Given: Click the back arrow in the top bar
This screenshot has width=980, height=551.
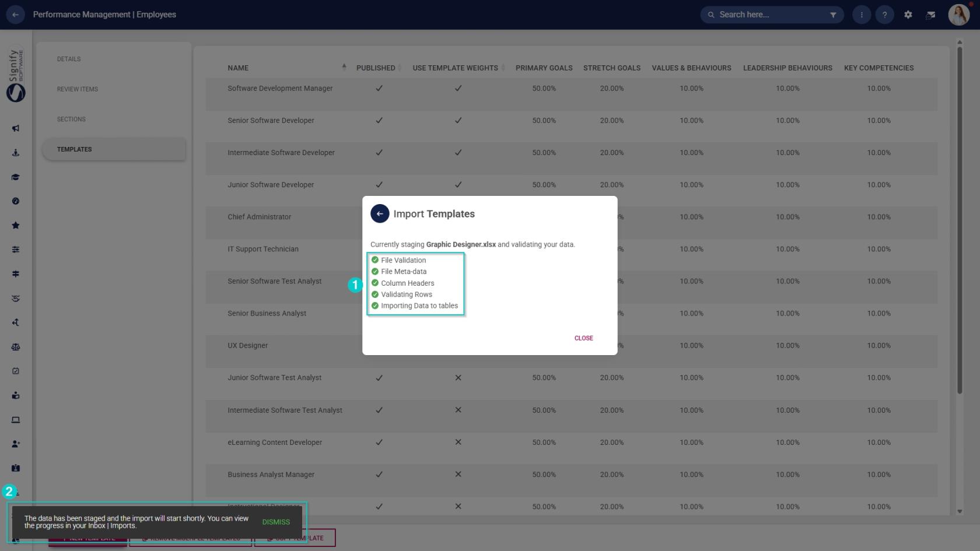Looking at the screenshot, I should 15,15.
